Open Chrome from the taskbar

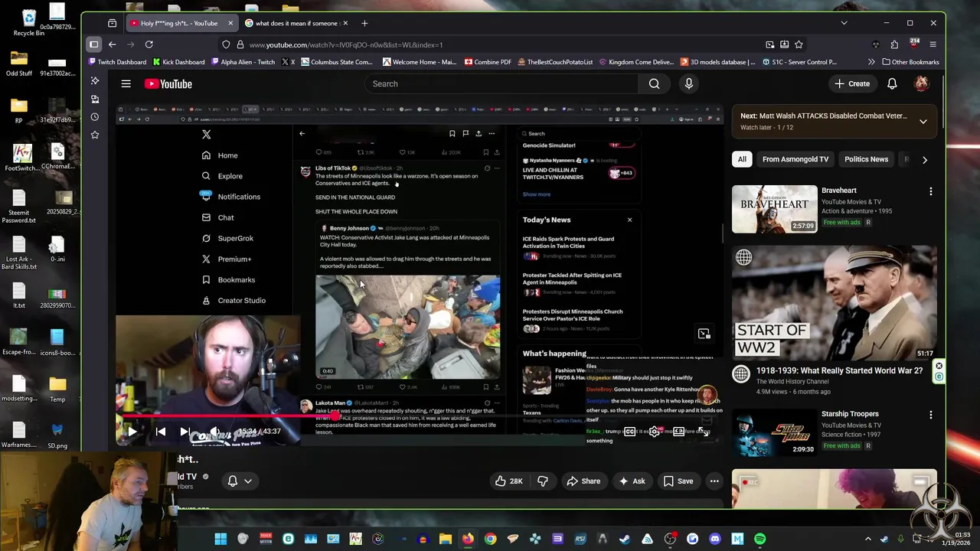(490, 540)
